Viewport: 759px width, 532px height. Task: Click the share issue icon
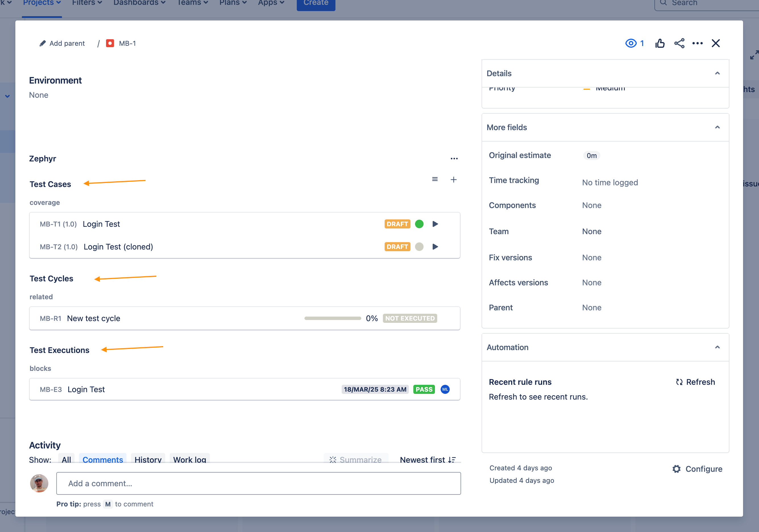coord(679,43)
